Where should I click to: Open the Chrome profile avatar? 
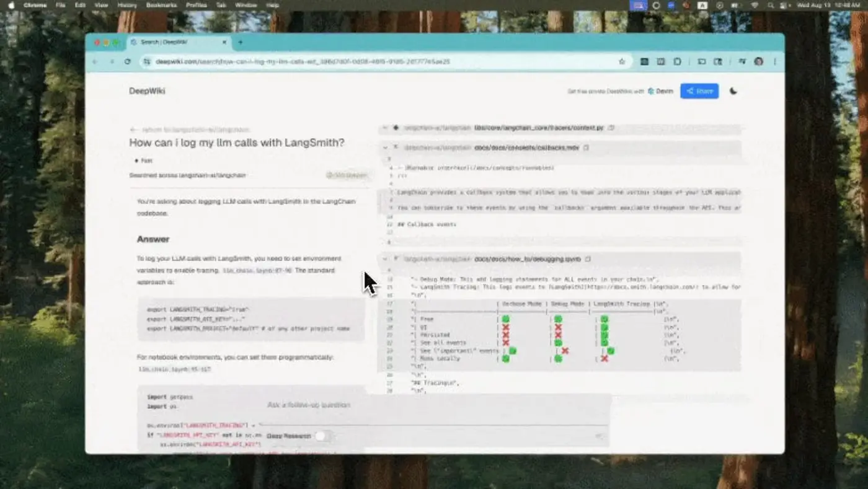758,61
